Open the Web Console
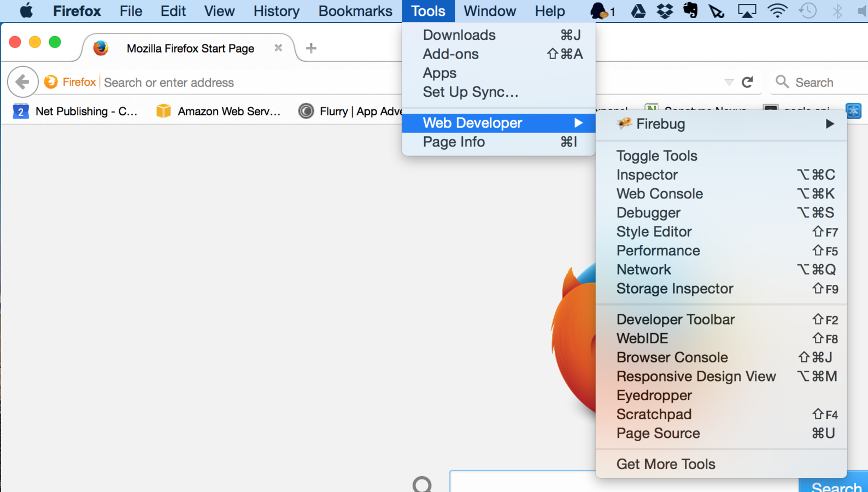Image resolution: width=868 pixels, height=492 pixels. coord(721,194)
